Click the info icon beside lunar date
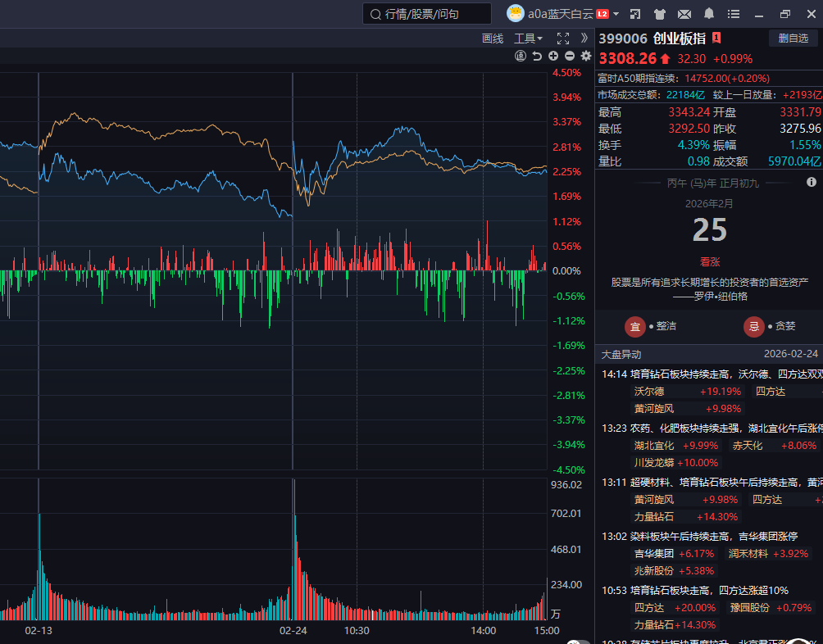Viewport: 823px width, 644px height. pyautogui.click(x=812, y=182)
